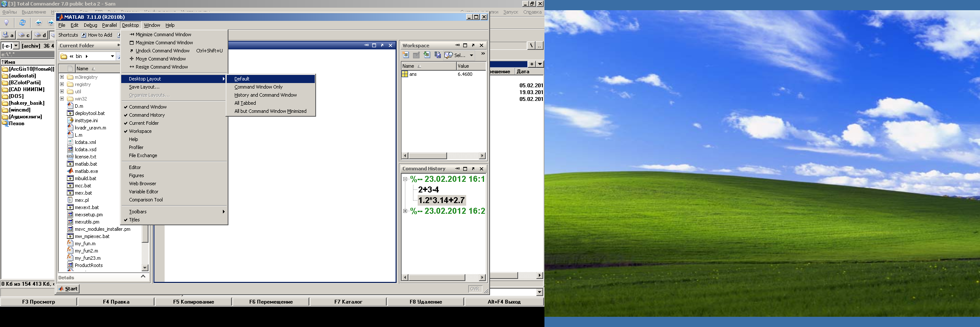Click F3 Просмотр button
The width and height of the screenshot is (980, 327).
point(39,301)
